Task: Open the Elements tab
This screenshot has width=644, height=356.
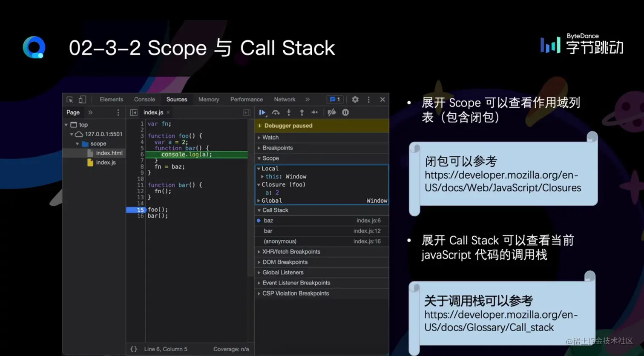Action: click(111, 100)
